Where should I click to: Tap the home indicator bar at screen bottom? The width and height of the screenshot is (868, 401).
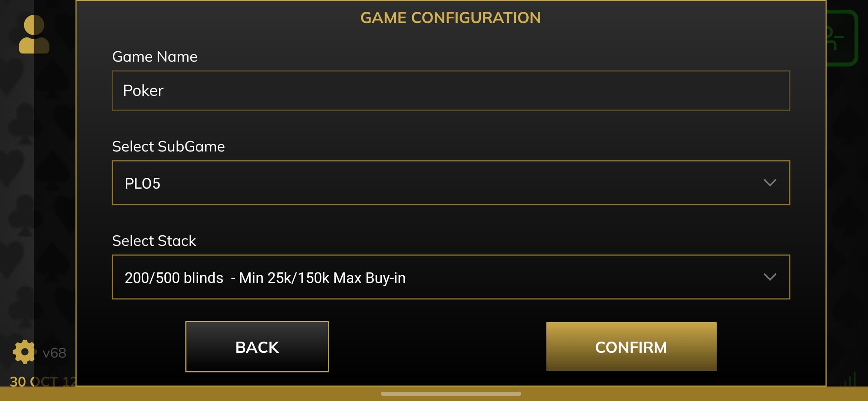(x=451, y=394)
